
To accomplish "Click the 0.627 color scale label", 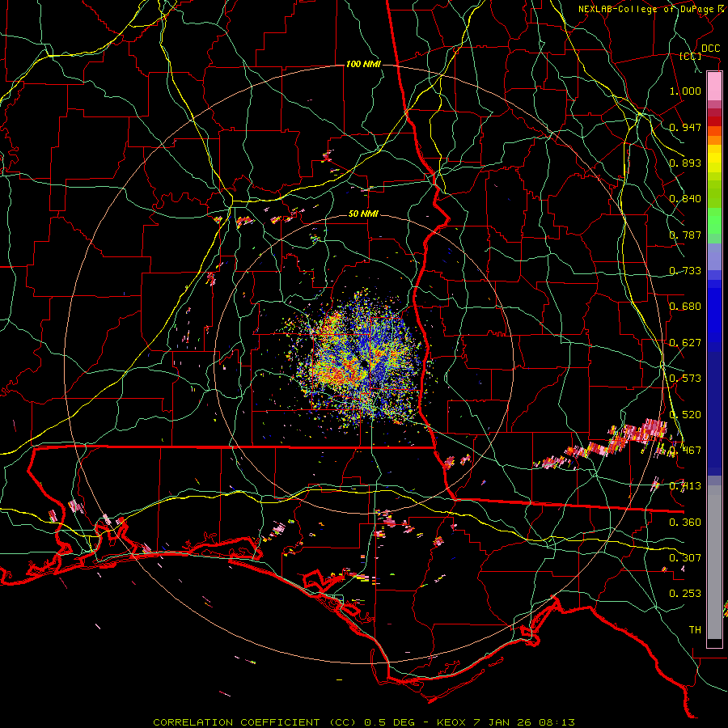I will 685,343.
